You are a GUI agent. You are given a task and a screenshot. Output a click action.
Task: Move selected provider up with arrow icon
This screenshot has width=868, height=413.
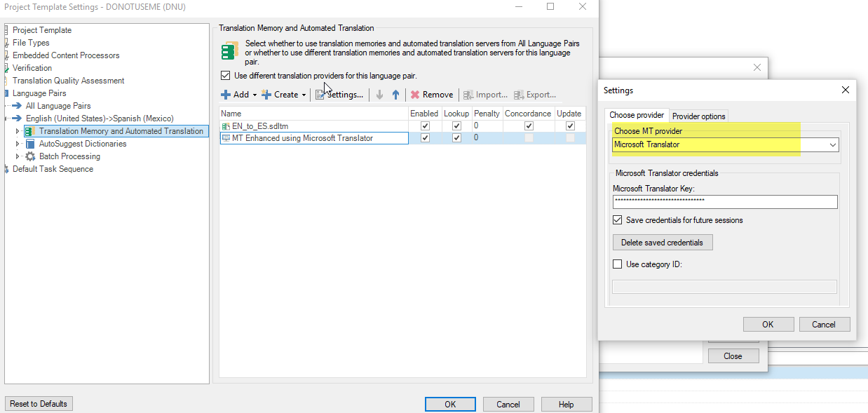pos(395,95)
